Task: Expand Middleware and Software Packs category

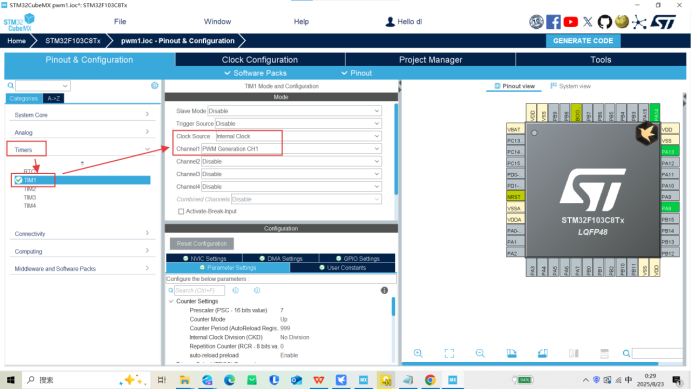Action: coord(82,268)
